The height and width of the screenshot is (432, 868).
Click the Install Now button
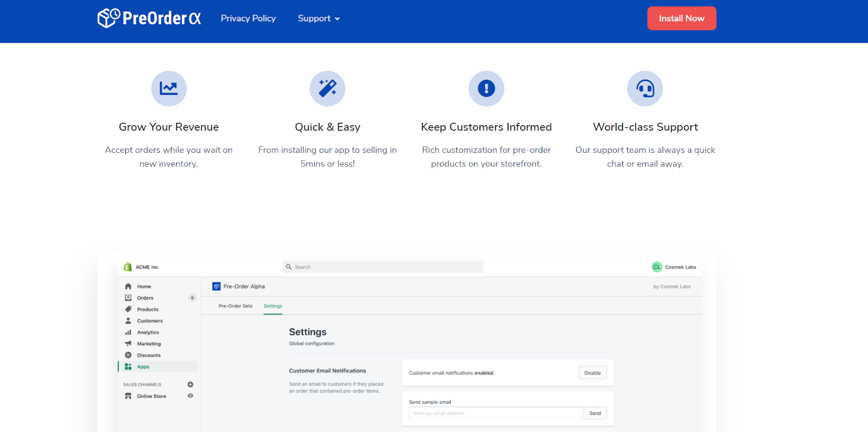coord(681,18)
